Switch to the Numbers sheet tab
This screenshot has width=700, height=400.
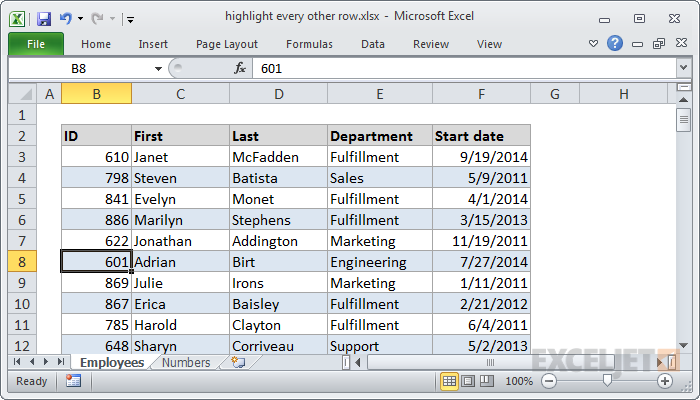tap(186, 362)
